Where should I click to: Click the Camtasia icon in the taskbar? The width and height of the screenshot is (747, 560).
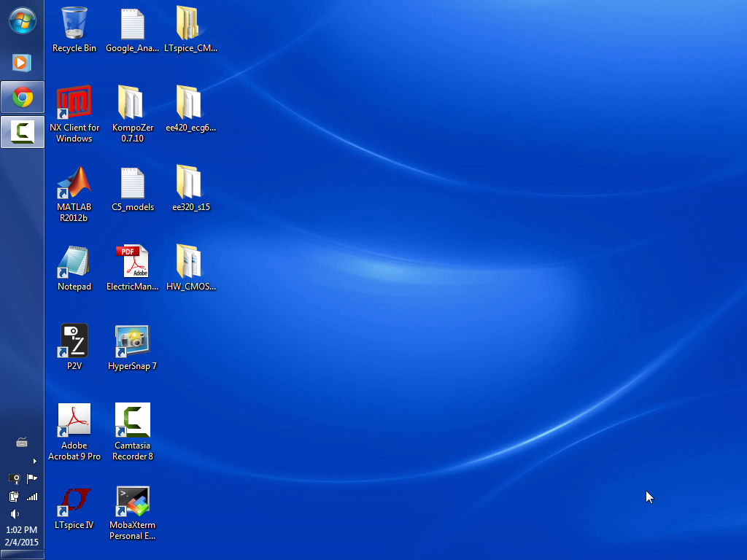[x=22, y=132]
